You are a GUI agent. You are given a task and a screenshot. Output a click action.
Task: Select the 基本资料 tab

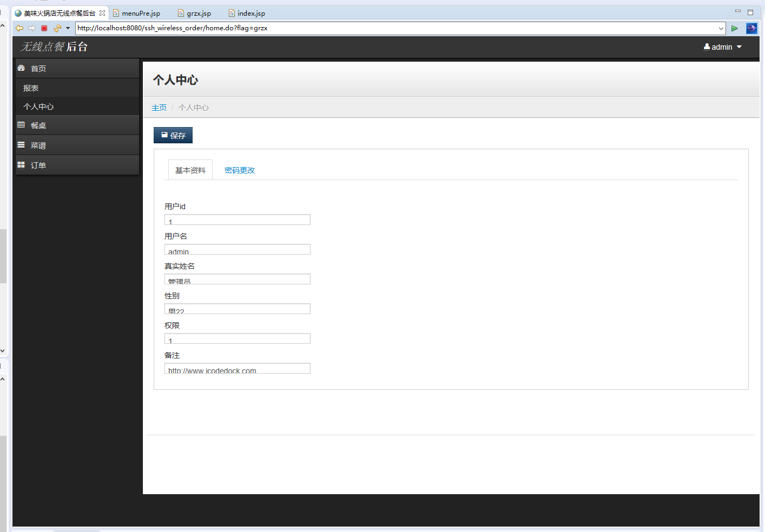tap(190, 170)
